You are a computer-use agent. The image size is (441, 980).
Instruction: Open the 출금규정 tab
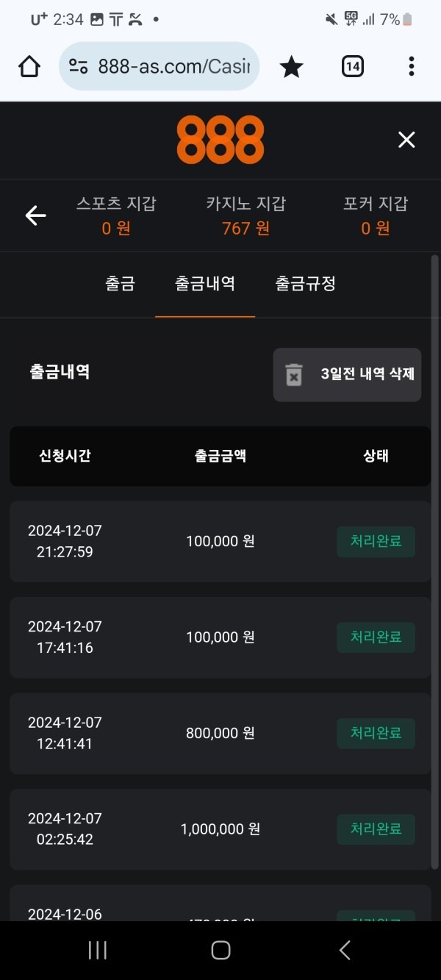305,285
